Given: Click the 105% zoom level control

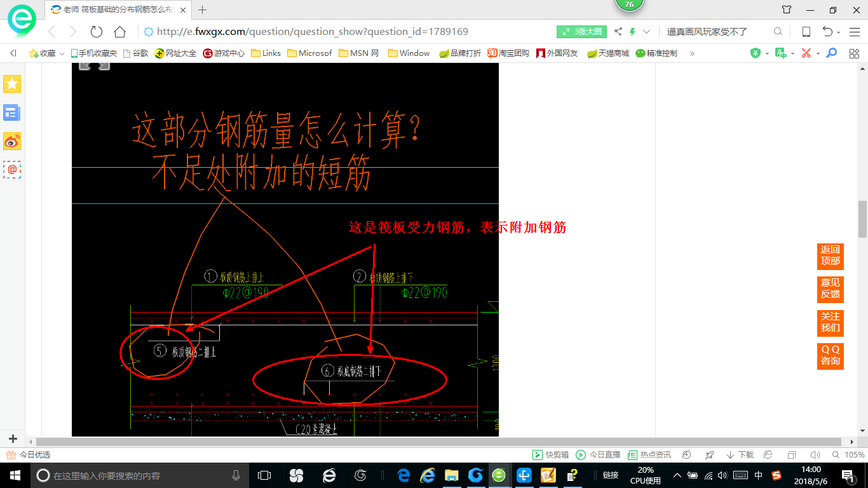Looking at the screenshot, I should tap(848, 455).
